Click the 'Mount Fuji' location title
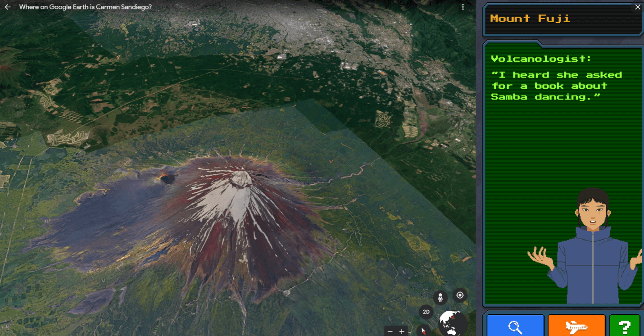This screenshot has height=336, width=644. pyautogui.click(x=530, y=18)
